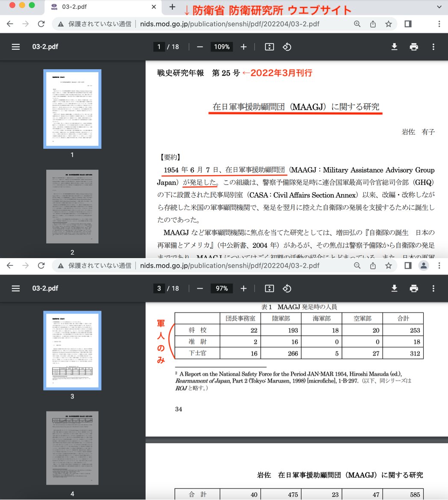Click the 109% zoom level field
Screen dimensions: 448x500
[222, 47]
